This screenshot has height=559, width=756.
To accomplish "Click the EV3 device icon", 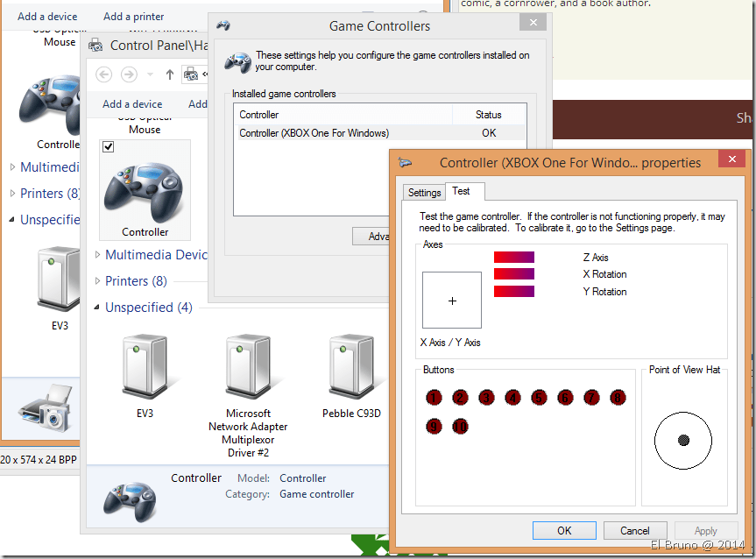I will pos(145,368).
